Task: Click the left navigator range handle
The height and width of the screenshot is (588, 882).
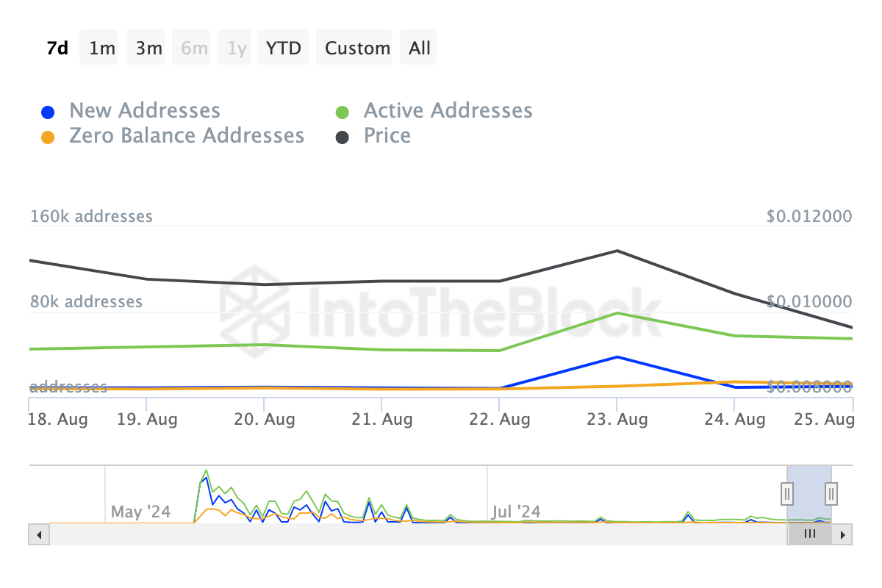Action: 787,492
